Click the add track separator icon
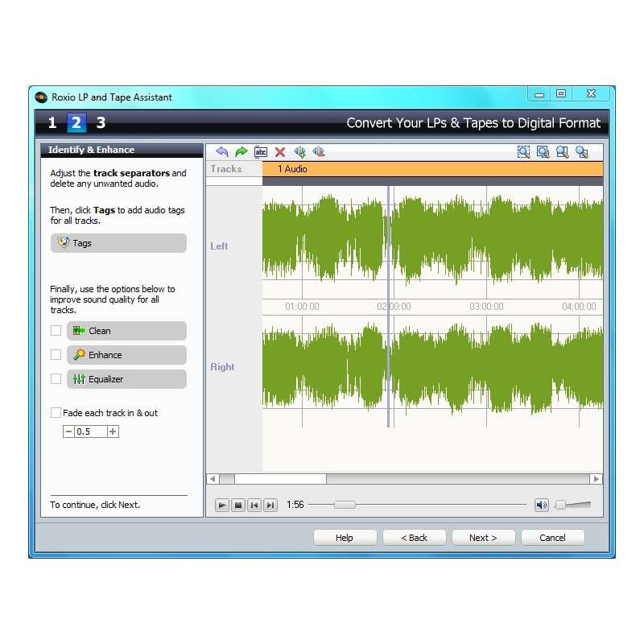Screen dimensions: 644x644 click(x=299, y=152)
